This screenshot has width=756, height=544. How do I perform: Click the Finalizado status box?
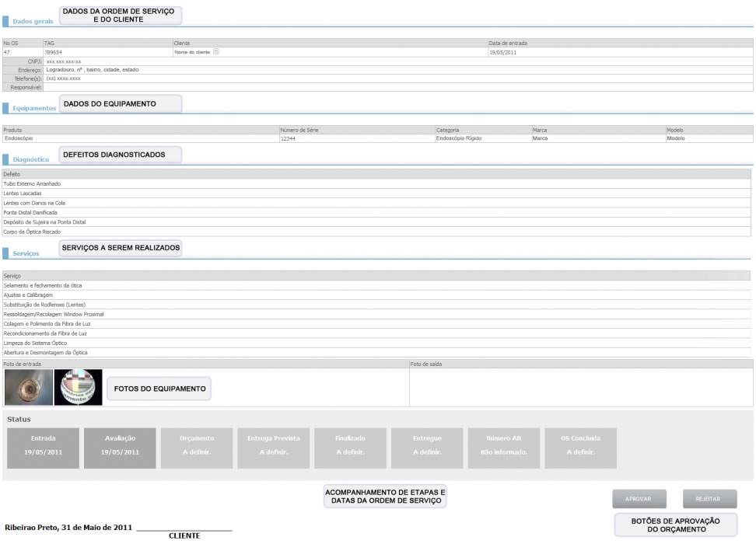pyautogui.click(x=350, y=448)
